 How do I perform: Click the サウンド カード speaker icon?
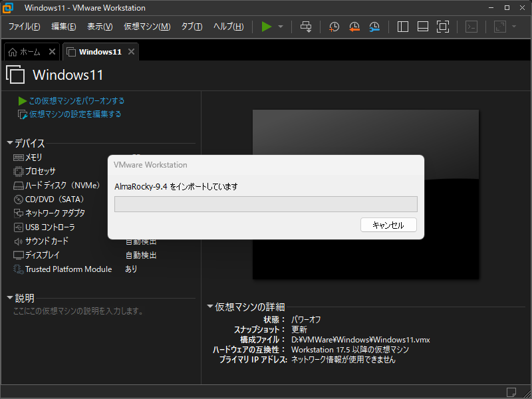coord(19,241)
